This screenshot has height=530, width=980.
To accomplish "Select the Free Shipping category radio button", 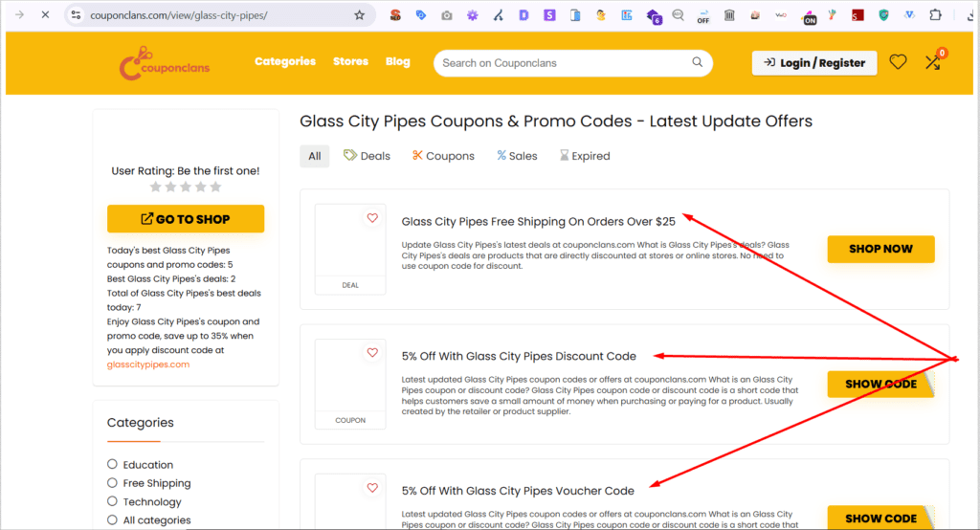I will point(112,483).
